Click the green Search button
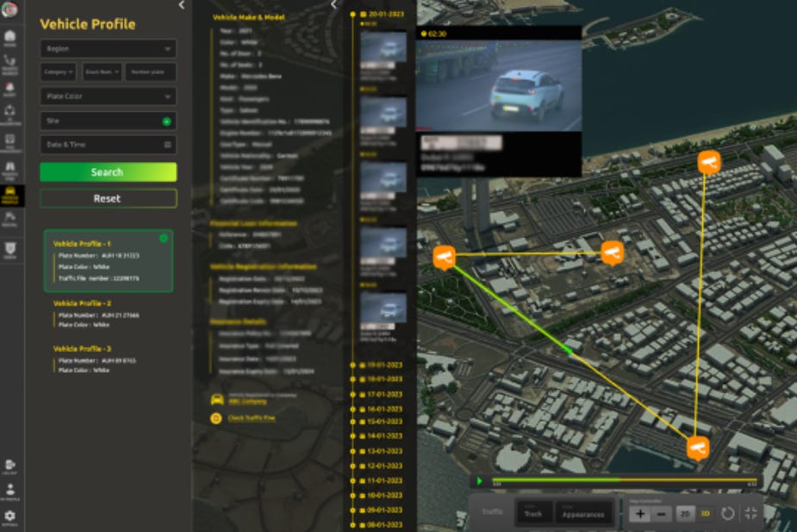Viewport: 797px width, 532px height. pos(109,172)
